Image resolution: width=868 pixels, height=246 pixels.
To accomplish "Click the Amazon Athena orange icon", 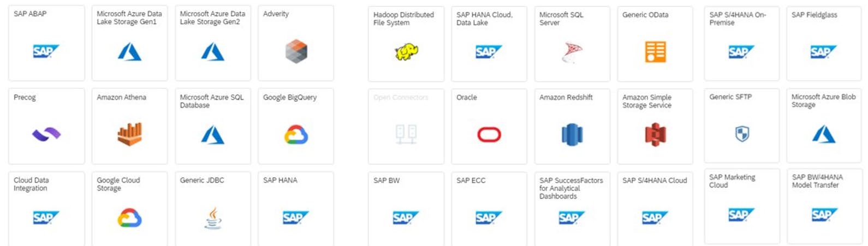I will [129, 134].
